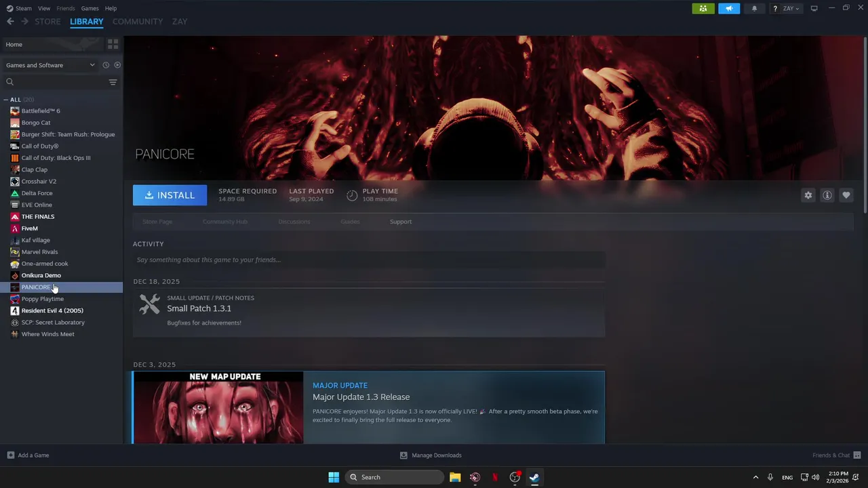Open Steam from the Windows taskbar
Screen dimensions: 868x488
[x=534, y=477]
